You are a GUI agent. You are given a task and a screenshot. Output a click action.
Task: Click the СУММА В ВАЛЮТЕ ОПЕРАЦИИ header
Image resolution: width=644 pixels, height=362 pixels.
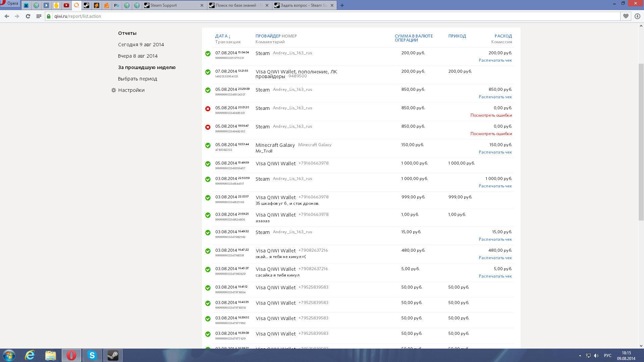414,38
